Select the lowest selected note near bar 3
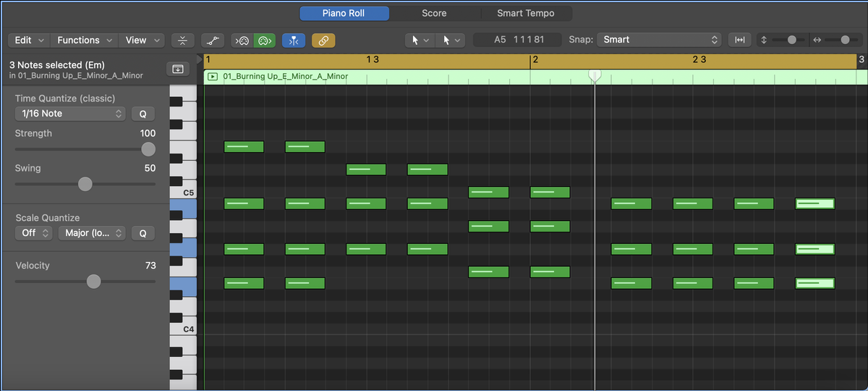868x391 pixels. click(x=814, y=283)
